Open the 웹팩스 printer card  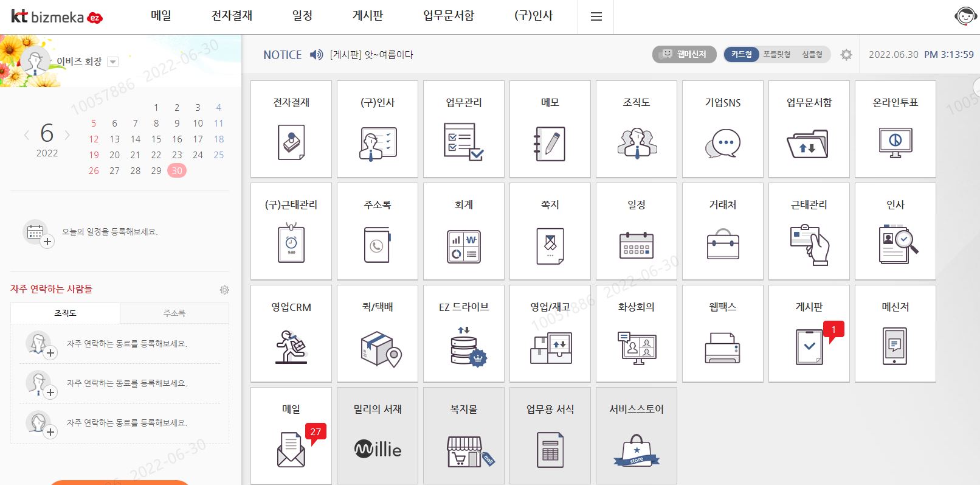point(723,346)
